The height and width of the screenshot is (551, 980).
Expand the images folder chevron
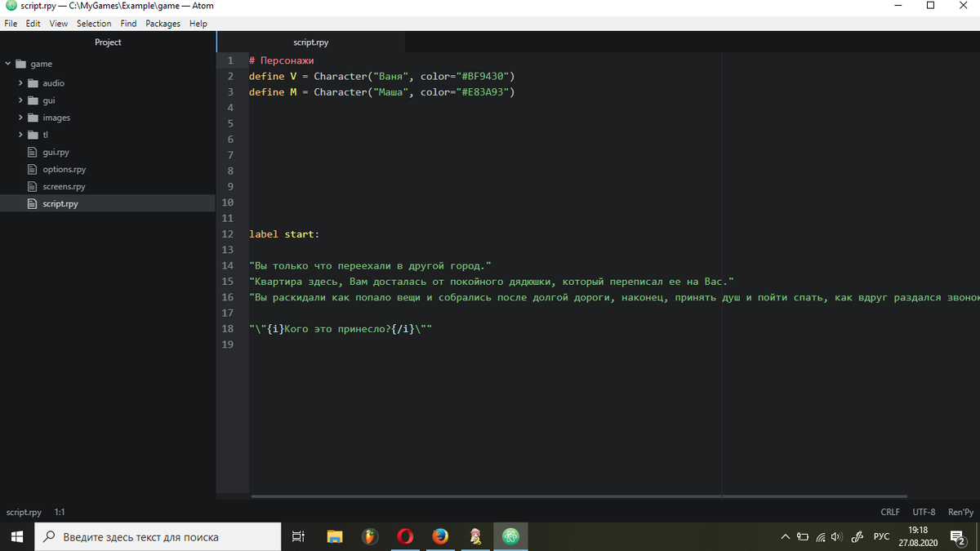pyautogui.click(x=20, y=118)
